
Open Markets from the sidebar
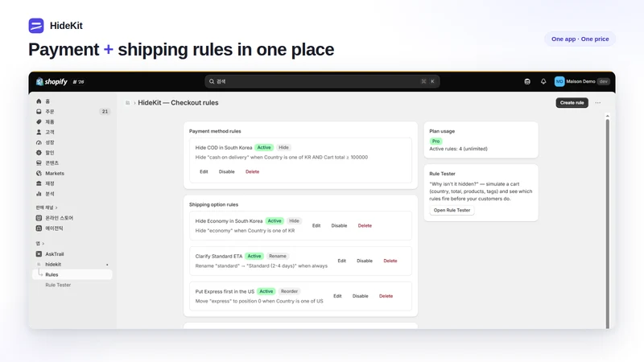point(55,173)
